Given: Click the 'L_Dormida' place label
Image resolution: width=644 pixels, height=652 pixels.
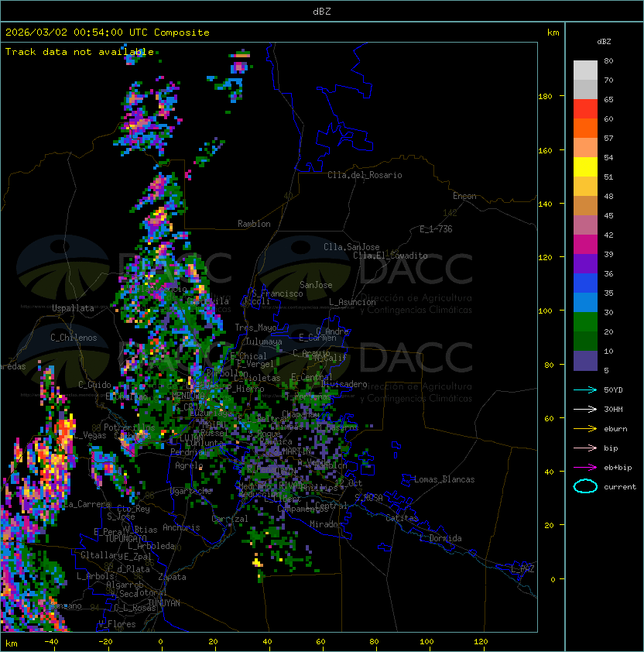Looking at the screenshot, I should [x=440, y=538].
